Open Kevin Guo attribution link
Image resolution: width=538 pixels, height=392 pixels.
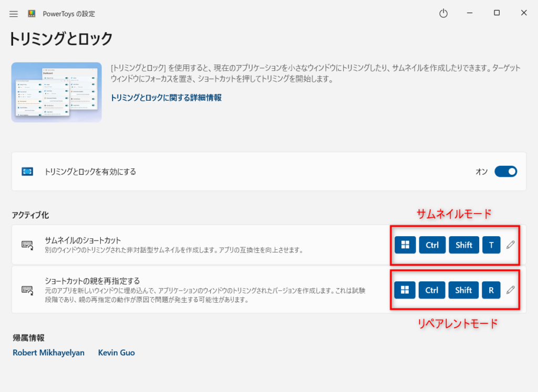(x=116, y=353)
